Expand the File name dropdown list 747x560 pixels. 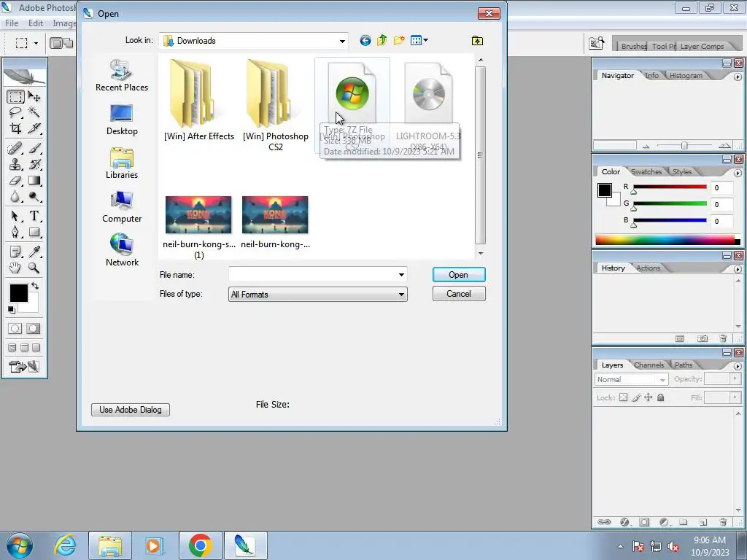click(402, 275)
